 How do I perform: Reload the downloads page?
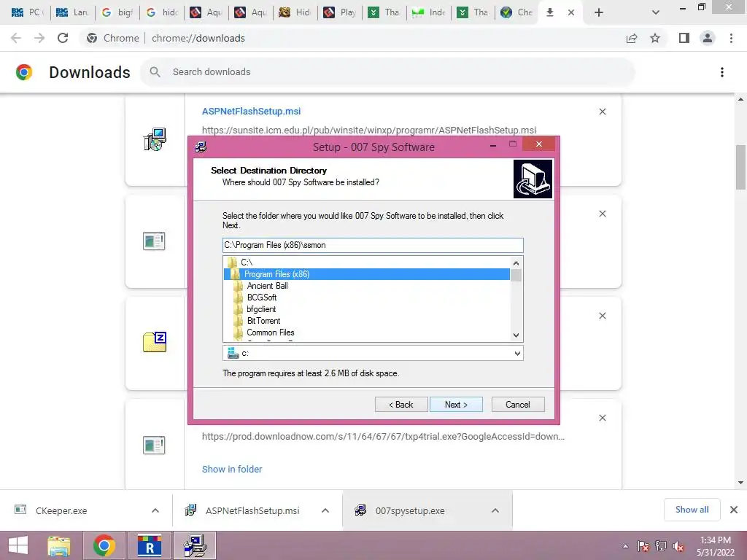click(x=63, y=38)
